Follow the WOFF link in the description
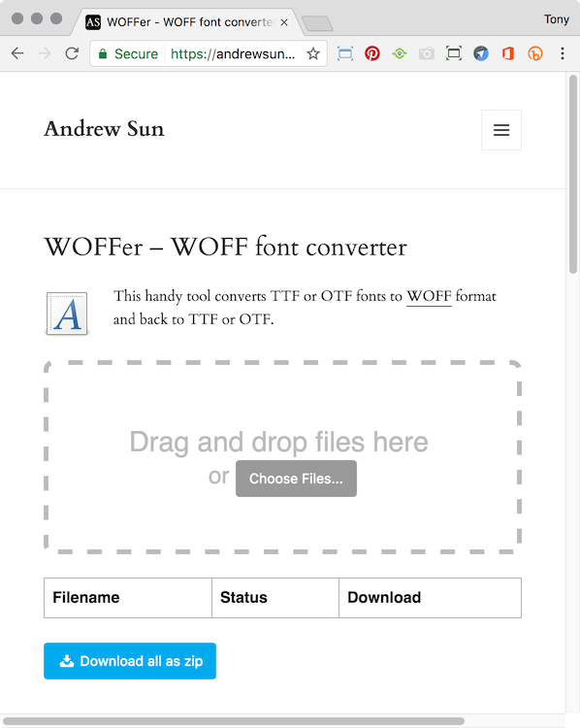 pos(429,296)
